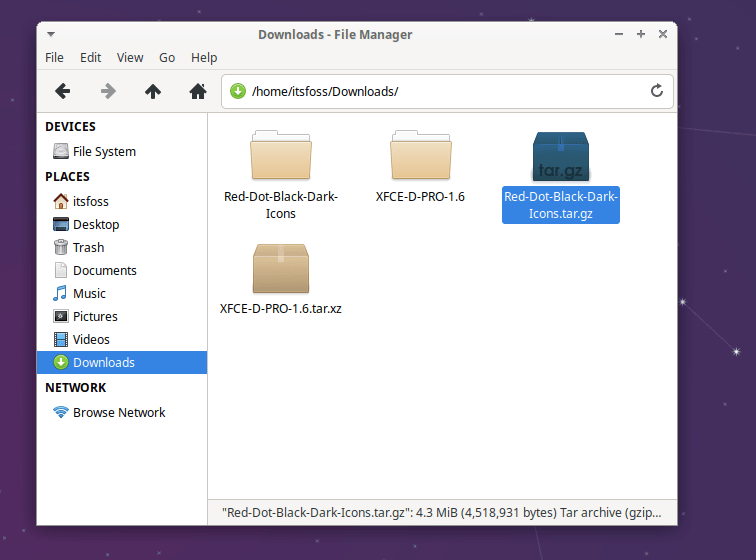
Task: Open the View menu
Action: tap(130, 58)
